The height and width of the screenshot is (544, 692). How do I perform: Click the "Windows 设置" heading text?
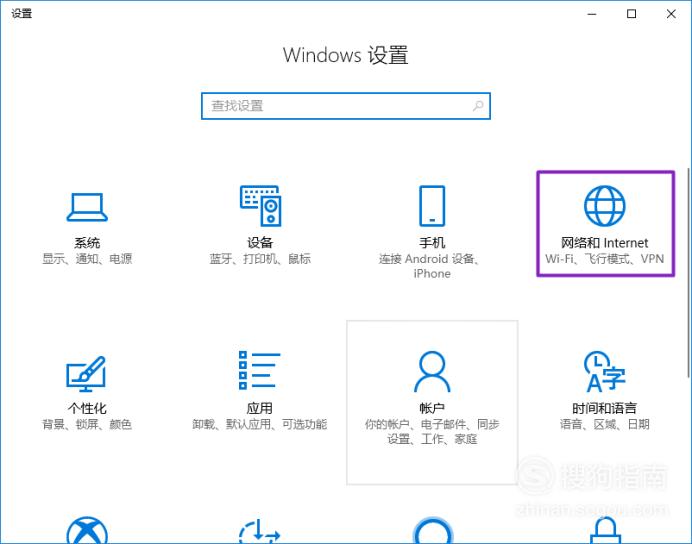pyautogui.click(x=346, y=55)
